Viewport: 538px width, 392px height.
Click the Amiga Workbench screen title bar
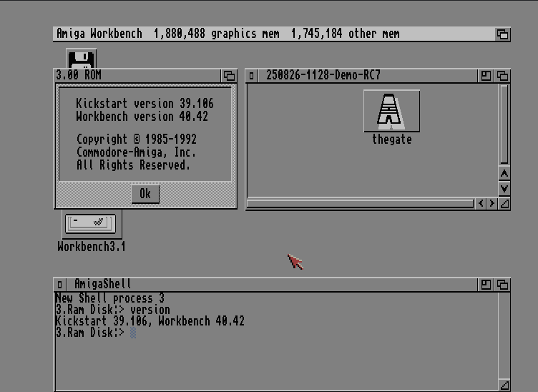[x=274, y=34]
